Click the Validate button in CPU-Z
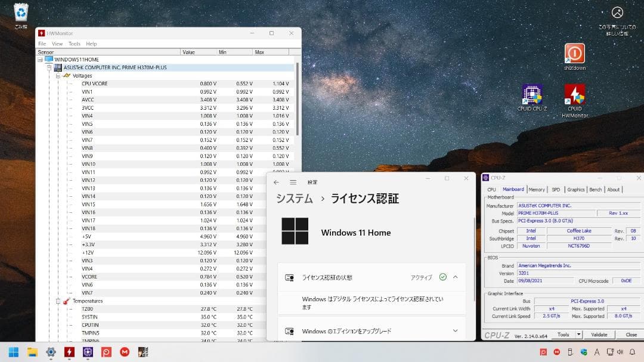Image resolution: width=644 pixels, height=362 pixels. click(599, 335)
